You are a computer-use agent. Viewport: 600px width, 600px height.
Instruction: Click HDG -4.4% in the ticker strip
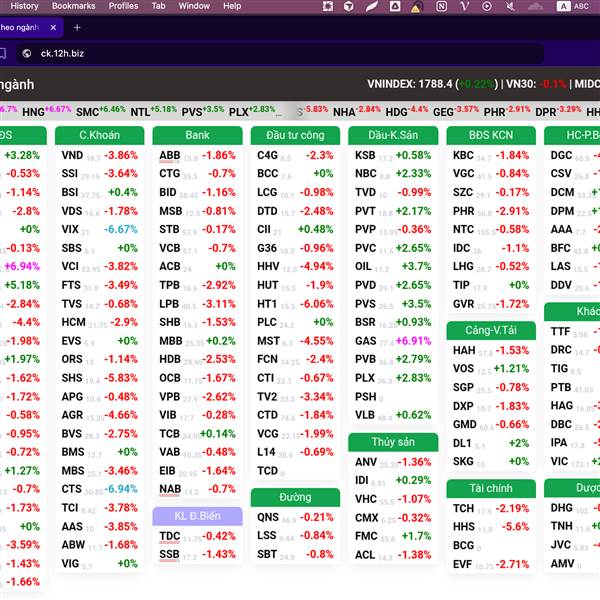(407, 111)
